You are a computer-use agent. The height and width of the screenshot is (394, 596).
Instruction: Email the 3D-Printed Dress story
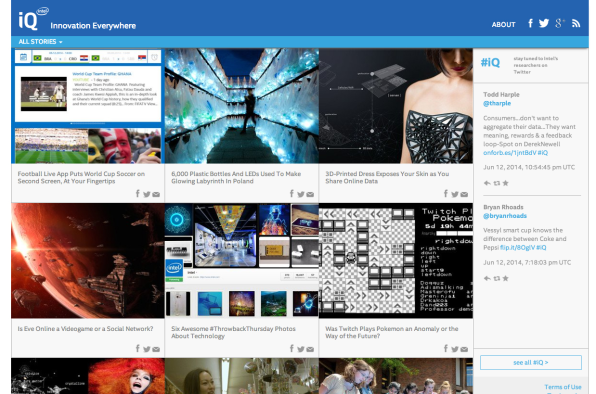click(x=464, y=195)
